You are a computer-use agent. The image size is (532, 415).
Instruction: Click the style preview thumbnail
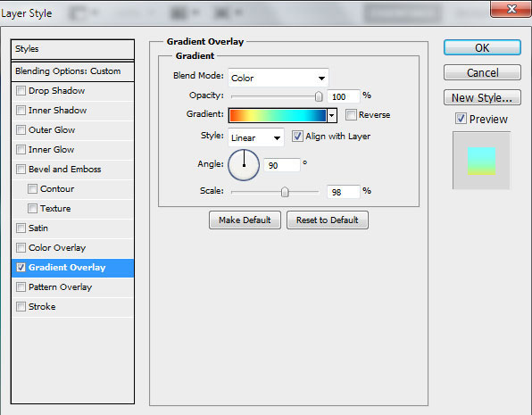[481, 161]
